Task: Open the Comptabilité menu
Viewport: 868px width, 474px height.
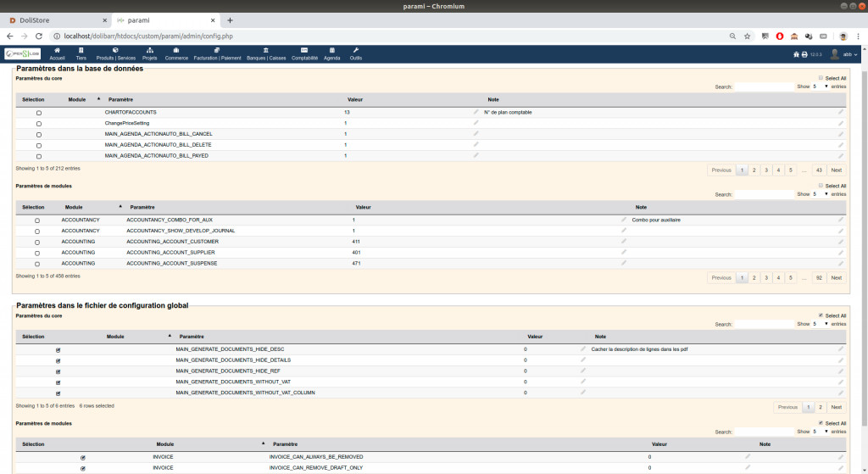Action: (x=304, y=53)
